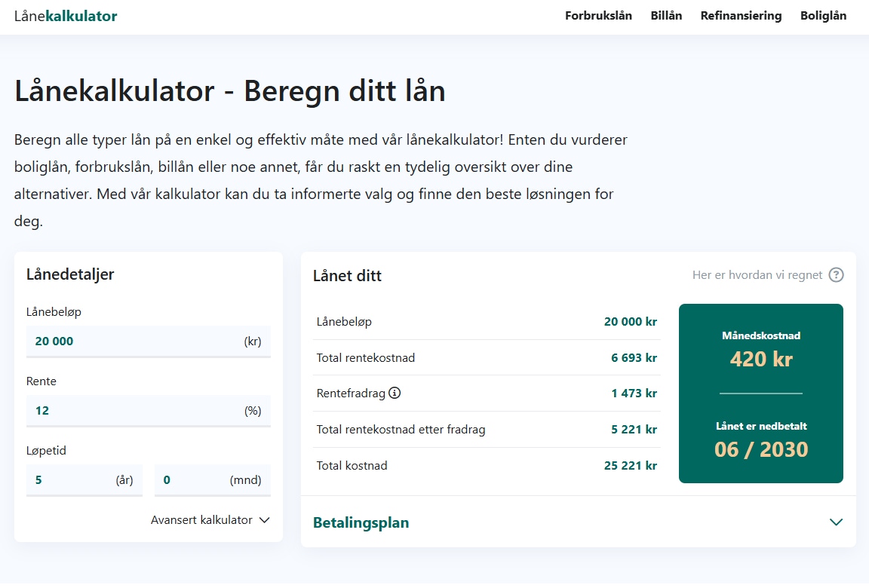869x588 pixels.
Task: Open the Avansert kalkulator options
Action: [201, 519]
